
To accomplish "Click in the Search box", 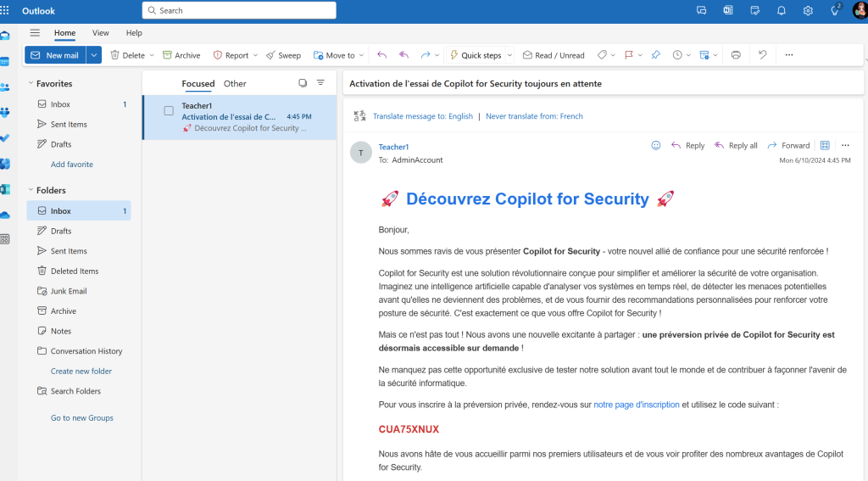I will click(239, 10).
